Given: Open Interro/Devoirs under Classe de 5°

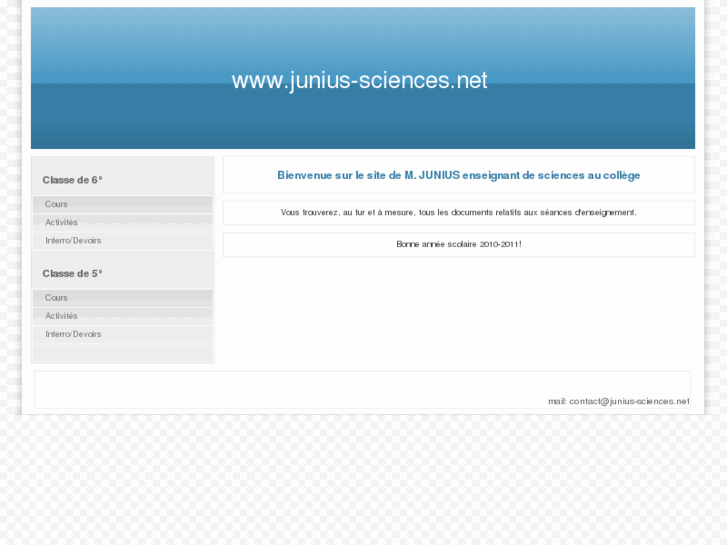Looking at the screenshot, I should coord(122,334).
